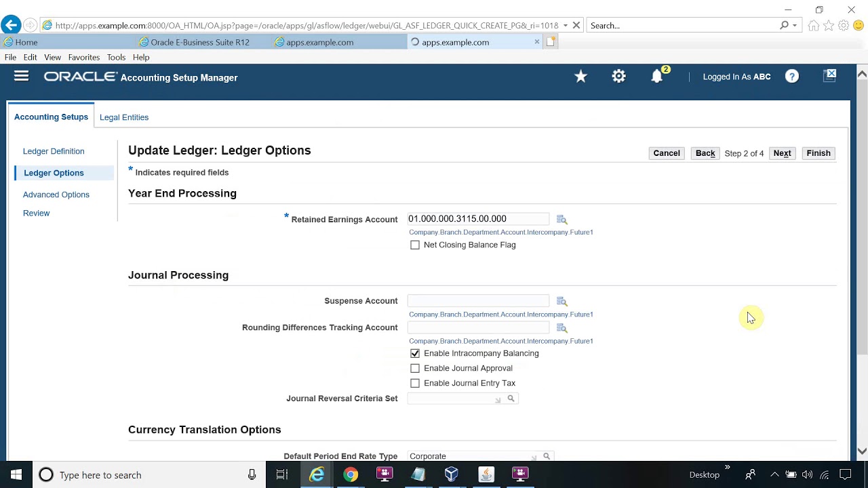Open Ledger Definition in side navigation
This screenshot has width=868, height=488.
tap(54, 151)
